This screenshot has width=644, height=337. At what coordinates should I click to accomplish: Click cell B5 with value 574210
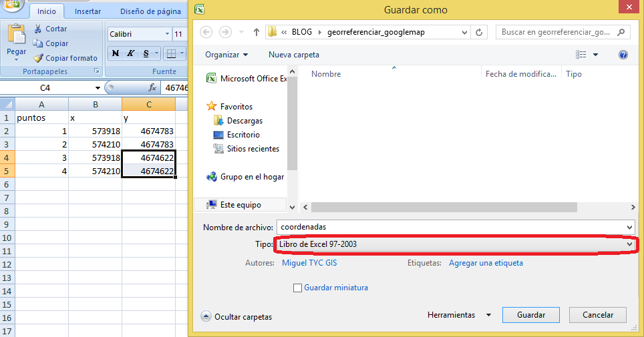96,171
